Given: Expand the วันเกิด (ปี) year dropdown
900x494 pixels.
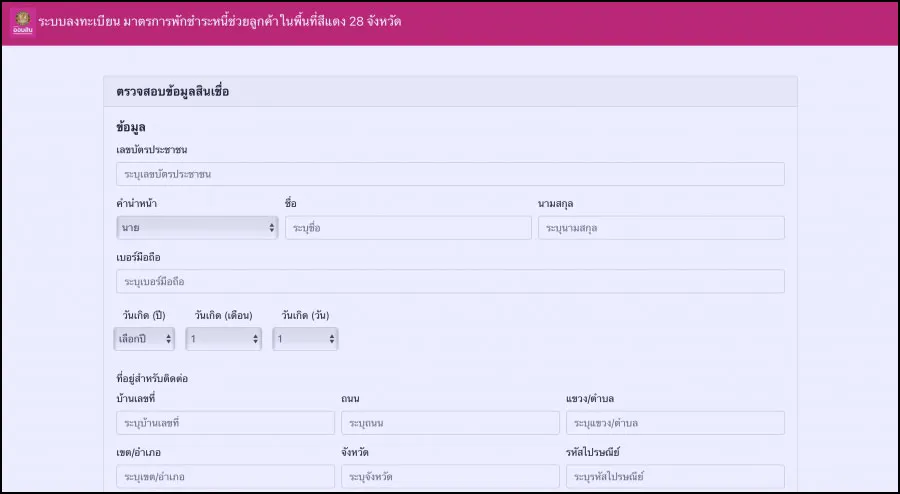Looking at the screenshot, I should click(145, 339).
